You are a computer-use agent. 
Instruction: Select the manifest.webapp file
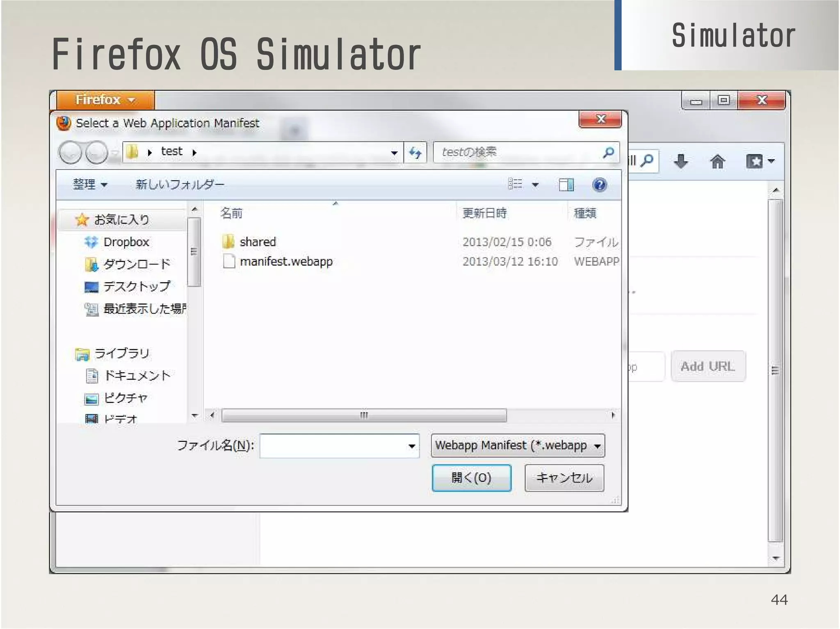pyautogui.click(x=286, y=261)
